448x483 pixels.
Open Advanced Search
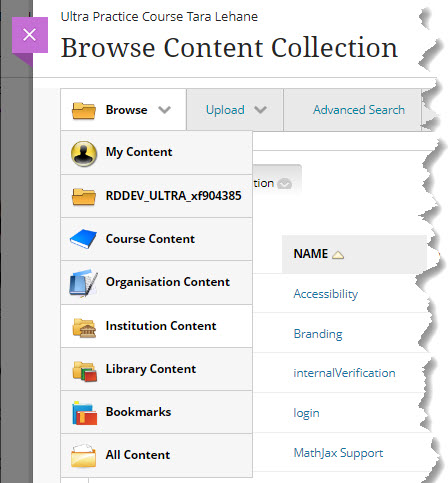pos(359,110)
